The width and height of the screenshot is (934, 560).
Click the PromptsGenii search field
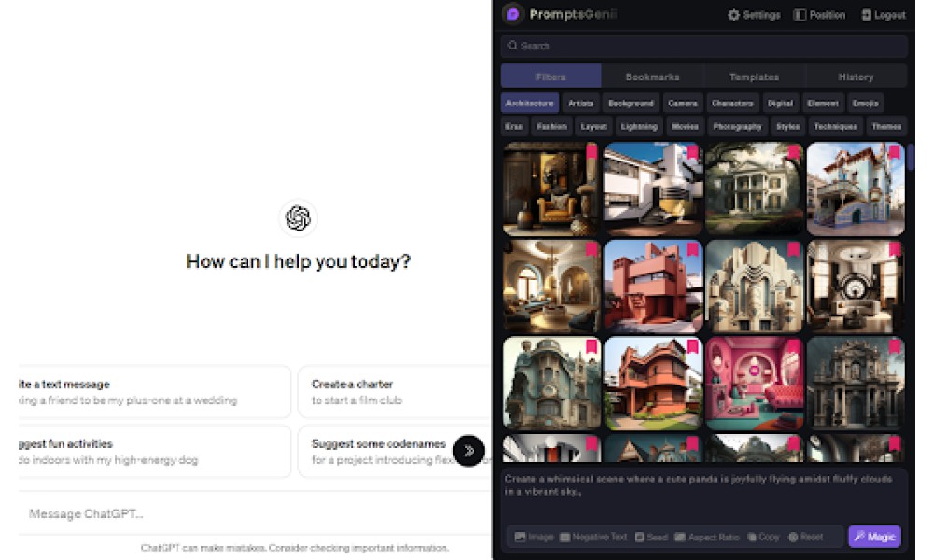tap(704, 46)
